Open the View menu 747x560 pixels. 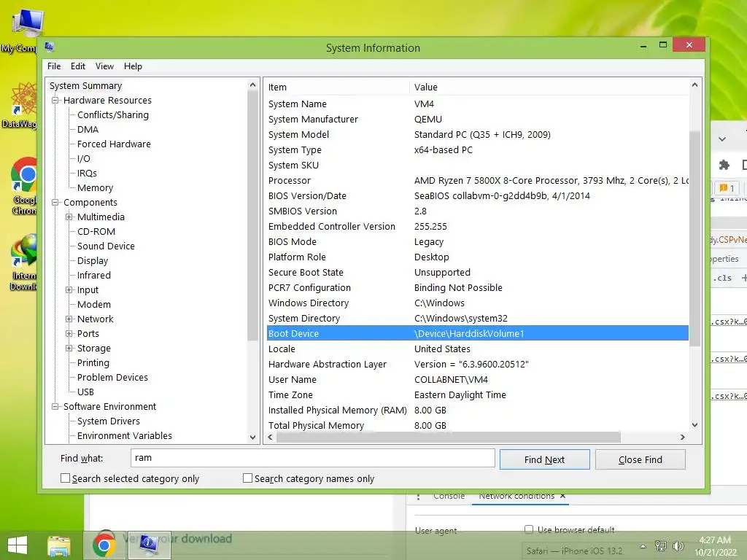pos(104,66)
